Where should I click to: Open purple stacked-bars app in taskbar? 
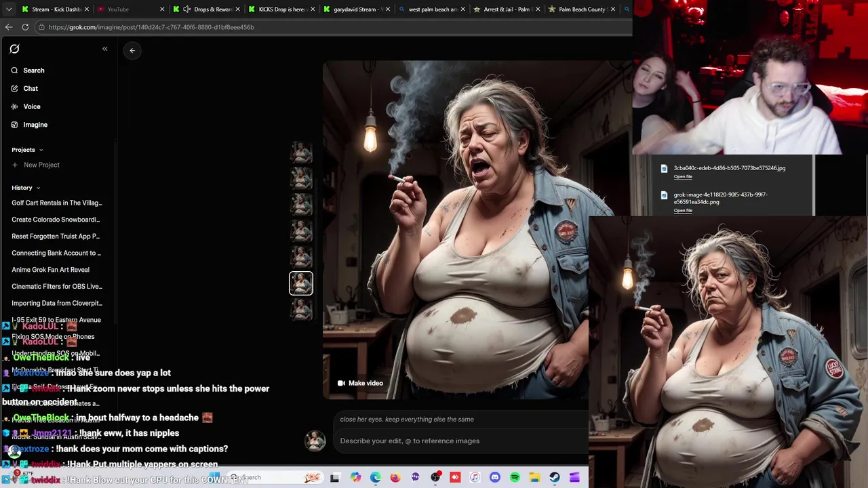coord(574,478)
